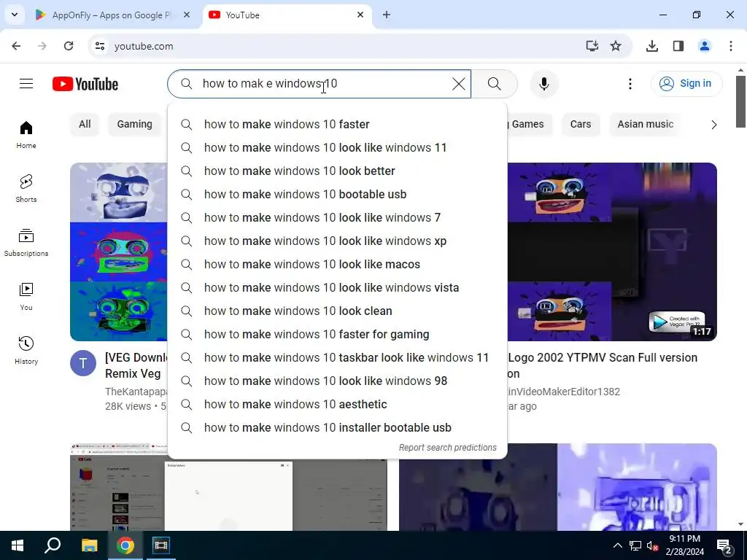The width and height of the screenshot is (747, 560).
Task: Click the install app icon in address bar
Action: coord(592,46)
